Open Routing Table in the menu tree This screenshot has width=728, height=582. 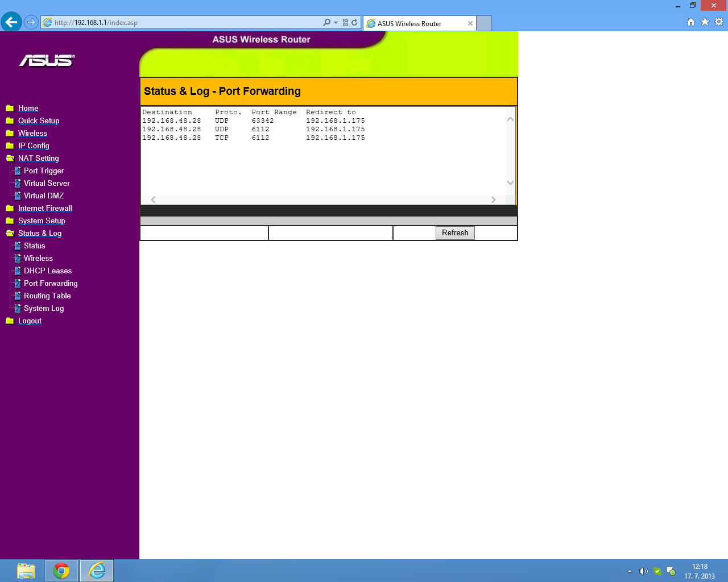(x=47, y=296)
